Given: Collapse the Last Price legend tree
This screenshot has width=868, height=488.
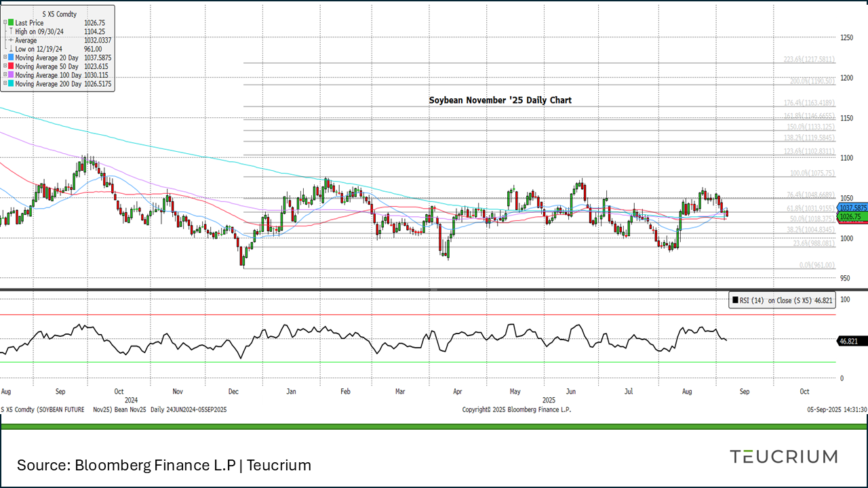Looking at the screenshot, I should pyautogui.click(x=5, y=23).
